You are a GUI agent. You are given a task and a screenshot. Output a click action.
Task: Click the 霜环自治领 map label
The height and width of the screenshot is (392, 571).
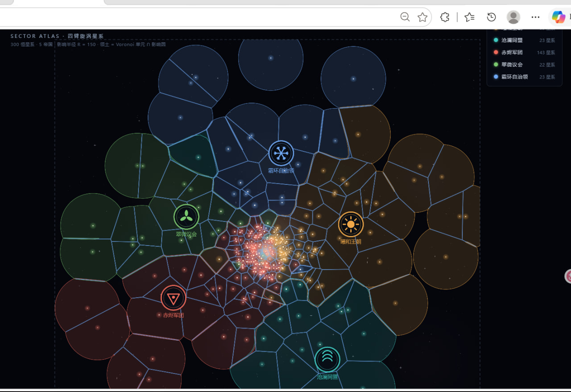pyautogui.click(x=281, y=170)
